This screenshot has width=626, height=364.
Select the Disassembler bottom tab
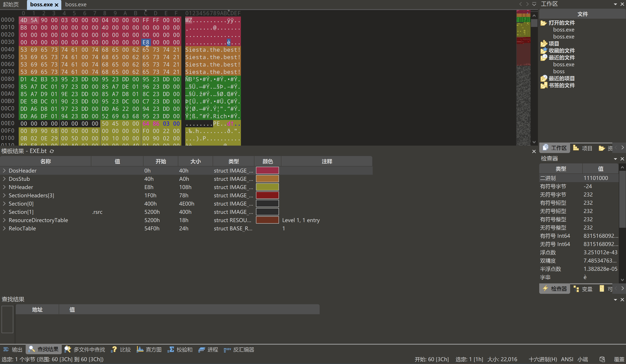point(239,349)
